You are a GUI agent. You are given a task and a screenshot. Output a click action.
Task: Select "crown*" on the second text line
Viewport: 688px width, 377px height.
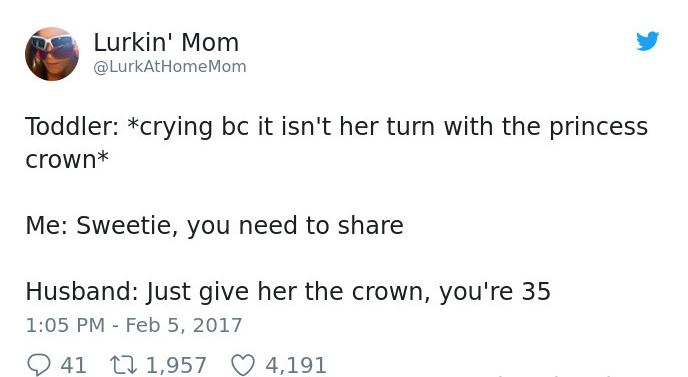pyautogui.click(x=67, y=159)
